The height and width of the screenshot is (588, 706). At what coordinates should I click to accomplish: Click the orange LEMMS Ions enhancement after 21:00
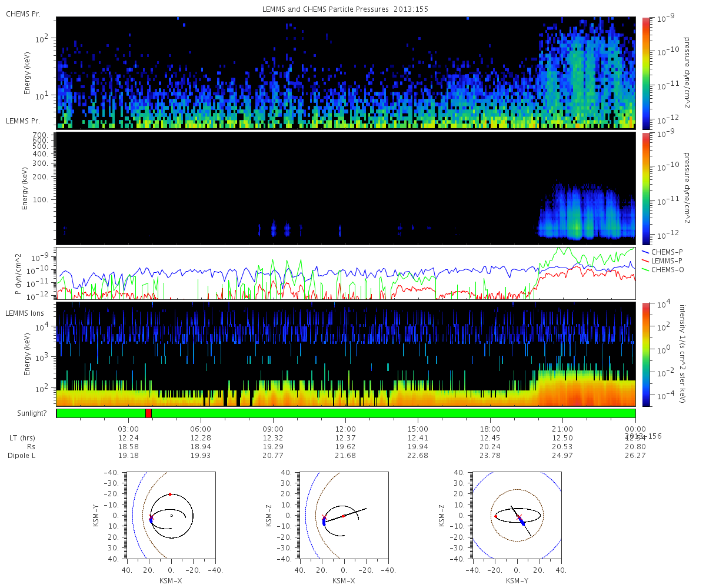pos(586,388)
